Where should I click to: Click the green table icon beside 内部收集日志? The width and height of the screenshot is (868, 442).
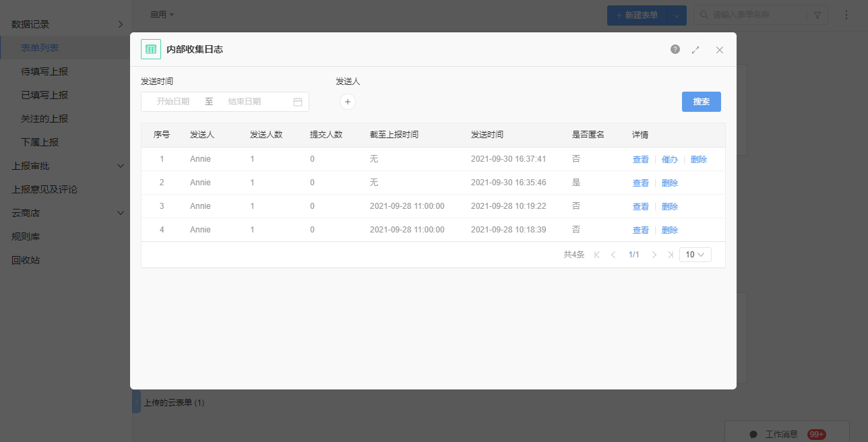[x=151, y=49]
